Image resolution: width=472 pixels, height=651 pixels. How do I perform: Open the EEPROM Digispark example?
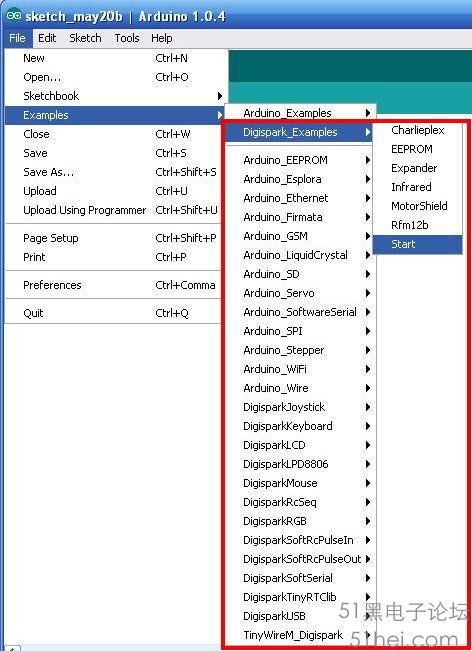coord(418,149)
